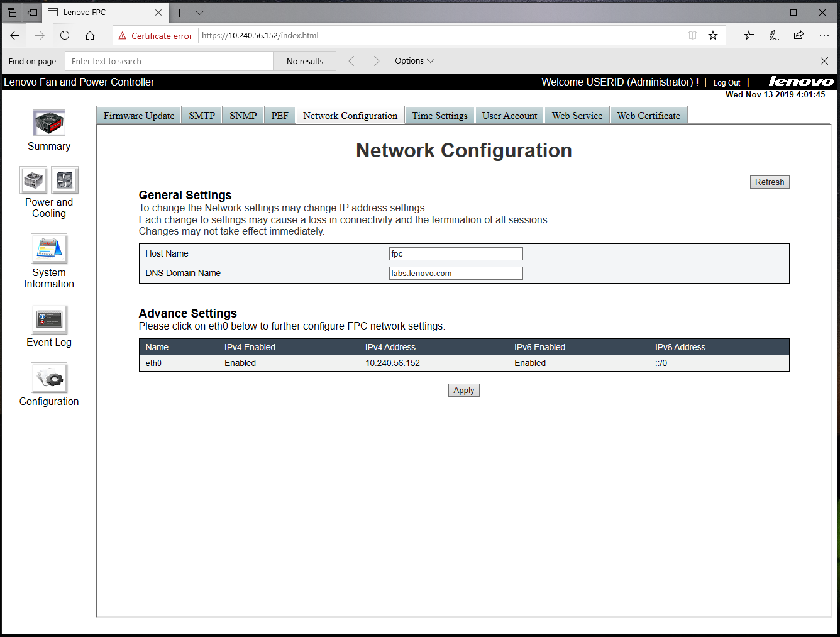
Task: Click the Host Name input field
Action: click(456, 254)
